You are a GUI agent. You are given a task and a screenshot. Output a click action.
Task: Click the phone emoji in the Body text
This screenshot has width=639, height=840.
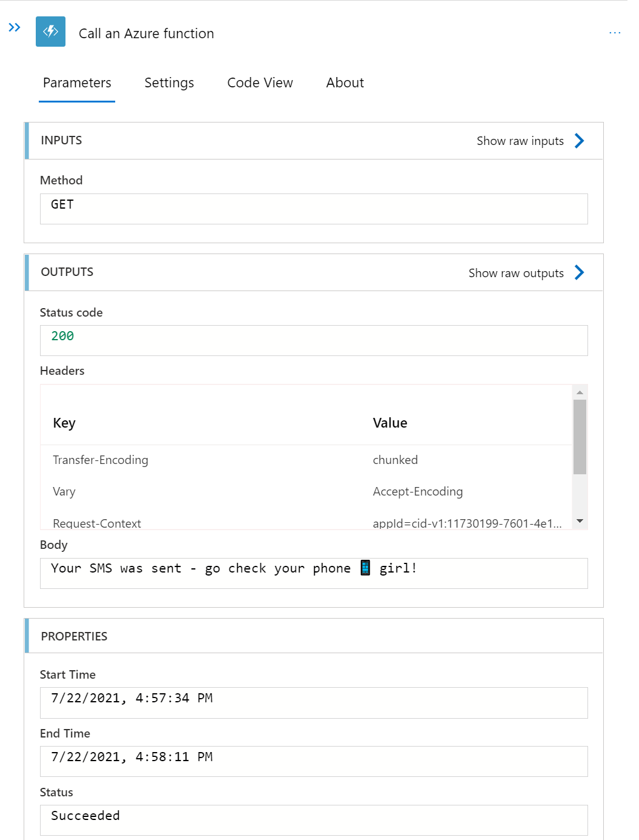click(365, 568)
